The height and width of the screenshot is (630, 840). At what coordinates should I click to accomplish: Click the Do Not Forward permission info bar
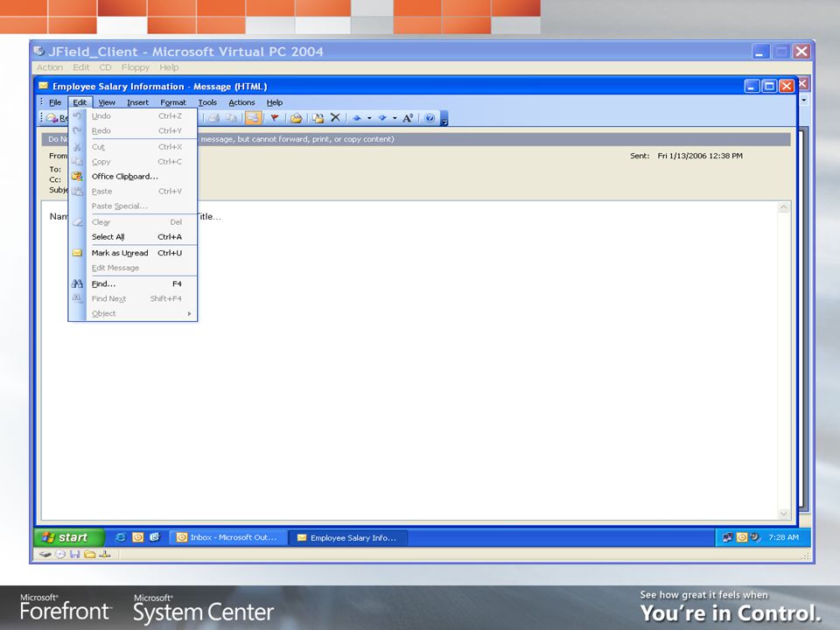click(x=416, y=139)
